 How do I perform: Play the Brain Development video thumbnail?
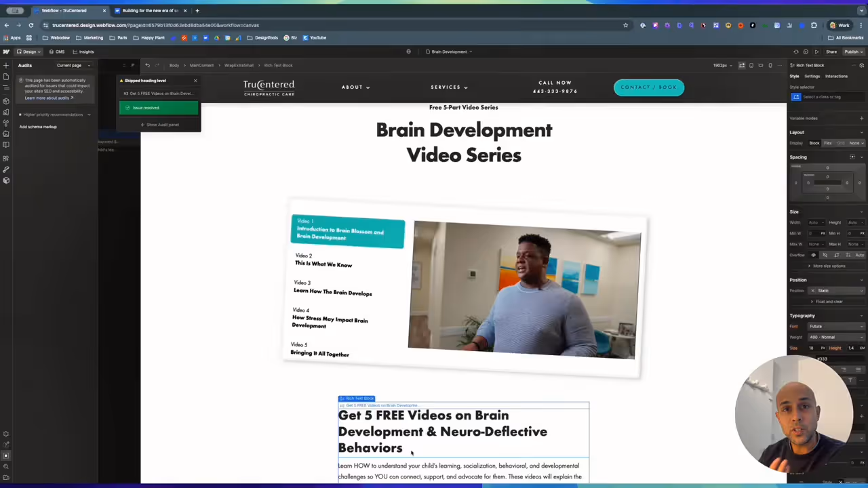click(524, 290)
